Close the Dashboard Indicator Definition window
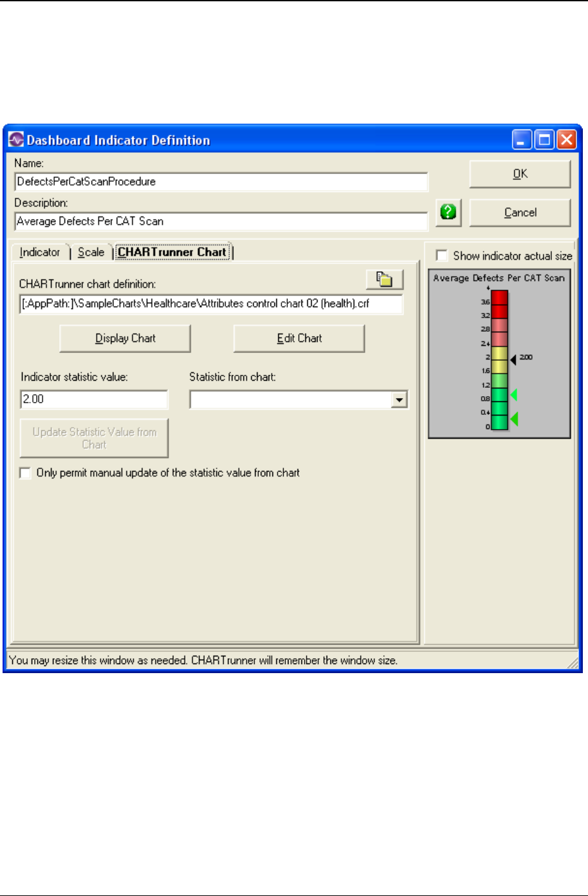Image resolution: width=588 pixels, height=896 pixels. [566, 140]
